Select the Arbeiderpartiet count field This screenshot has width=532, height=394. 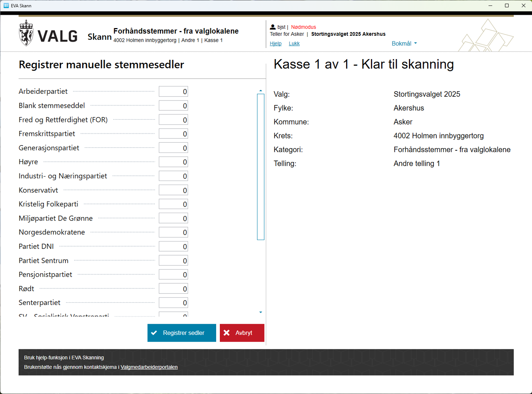(x=173, y=92)
